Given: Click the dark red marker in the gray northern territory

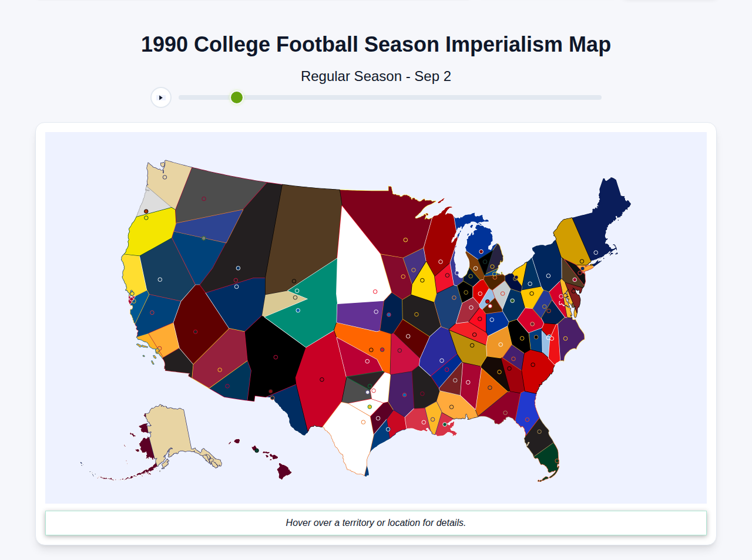Looking at the screenshot, I should coord(204,198).
